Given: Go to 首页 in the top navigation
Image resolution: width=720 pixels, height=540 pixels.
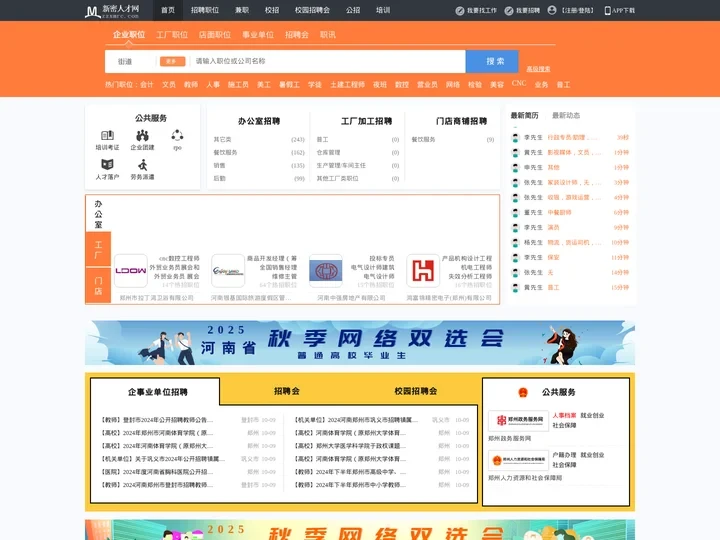Looking at the screenshot, I should 168,10.
